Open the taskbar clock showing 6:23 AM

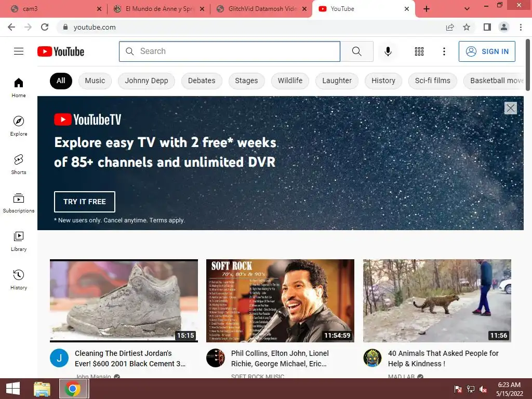509,389
